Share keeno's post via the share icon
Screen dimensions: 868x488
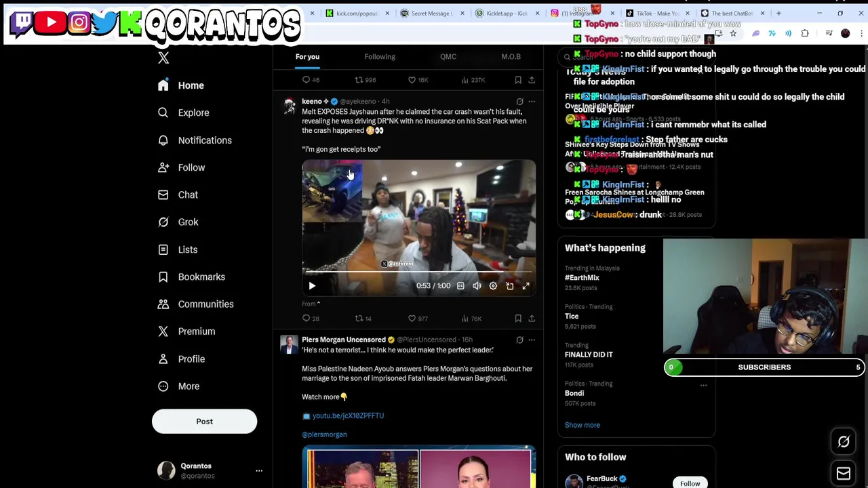coord(532,319)
